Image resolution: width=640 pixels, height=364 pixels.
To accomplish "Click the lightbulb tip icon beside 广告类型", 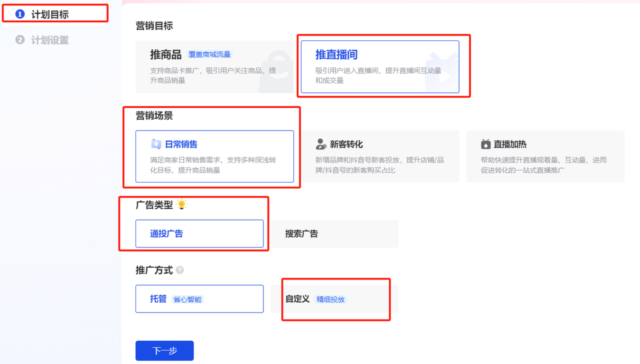I will tap(181, 204).
